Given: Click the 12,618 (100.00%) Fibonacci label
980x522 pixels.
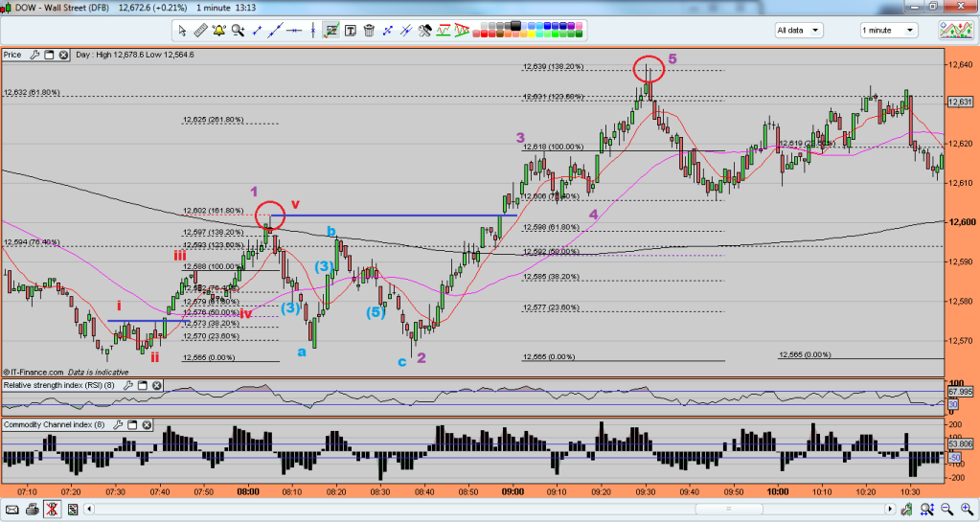Looking at the screenshot, I should click(553, 147).
